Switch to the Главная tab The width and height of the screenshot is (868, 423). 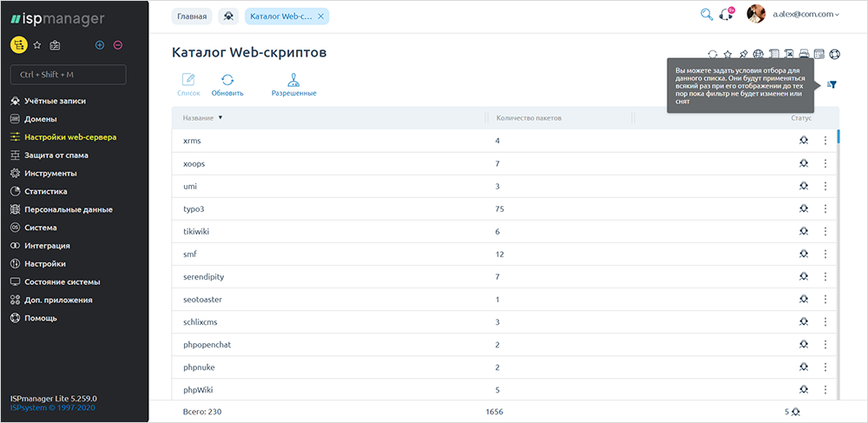pos(192,17)
